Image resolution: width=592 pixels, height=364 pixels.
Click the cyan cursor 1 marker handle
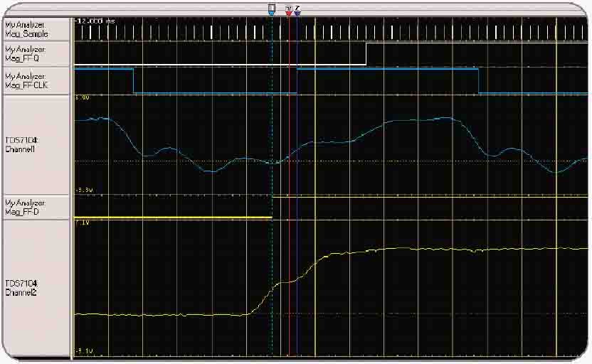point(272,10)
